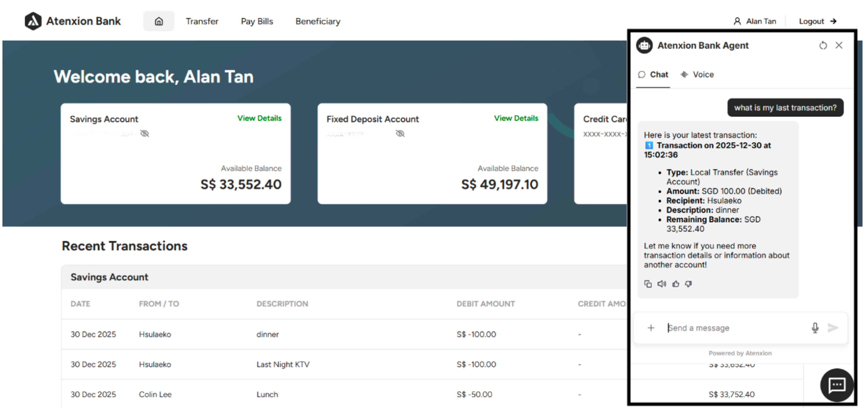This screenshot has width=868, height=412.
Task: Send the message with the arrow icon
Action: 833,328
